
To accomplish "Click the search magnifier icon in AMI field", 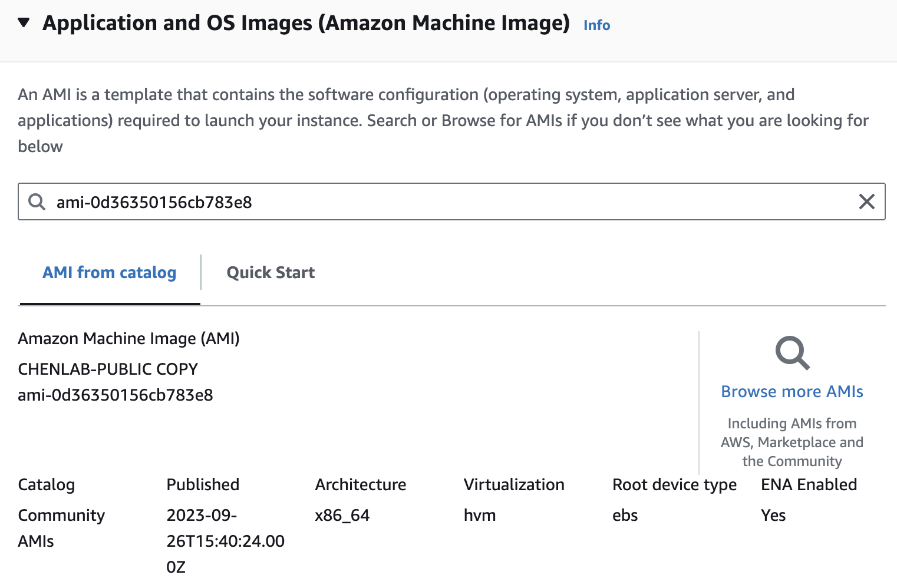I will tap(37, 202).
